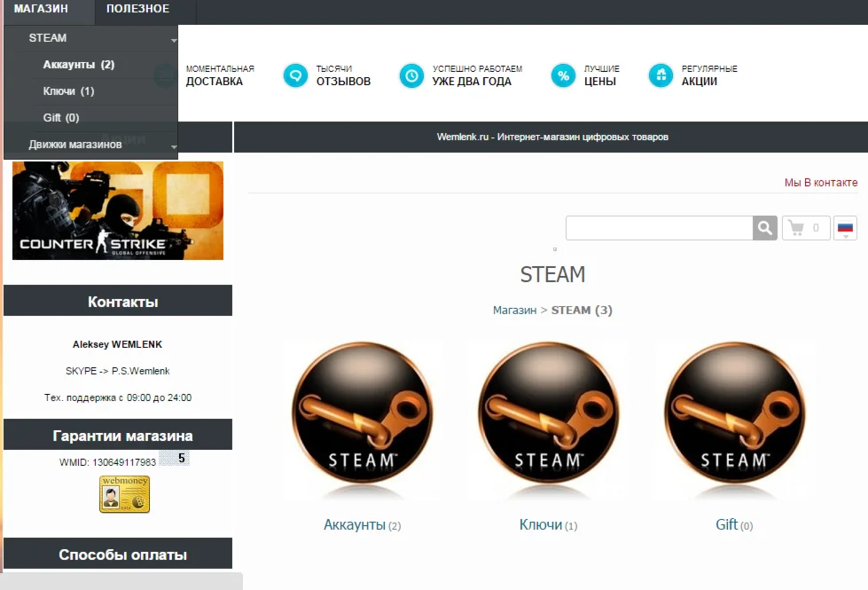The height and width of the screenshot is (590, 868).
Task: Click the Контакты section header
Action: point(118,301)
